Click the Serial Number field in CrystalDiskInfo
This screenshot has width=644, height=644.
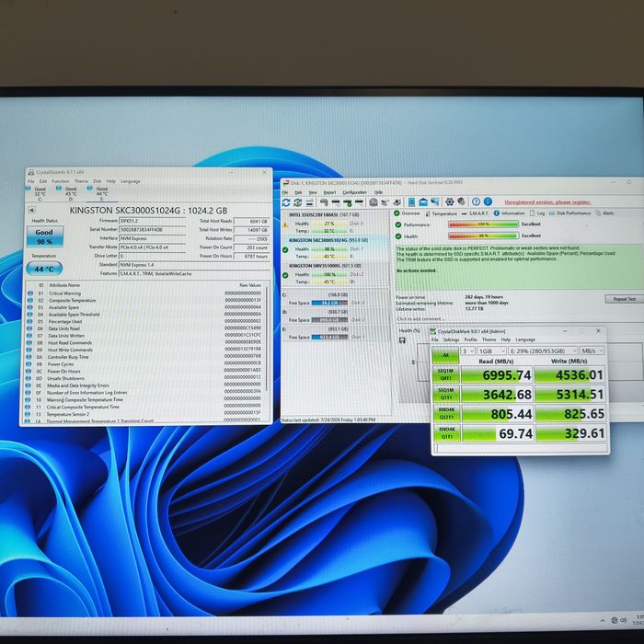coord(152,230)
